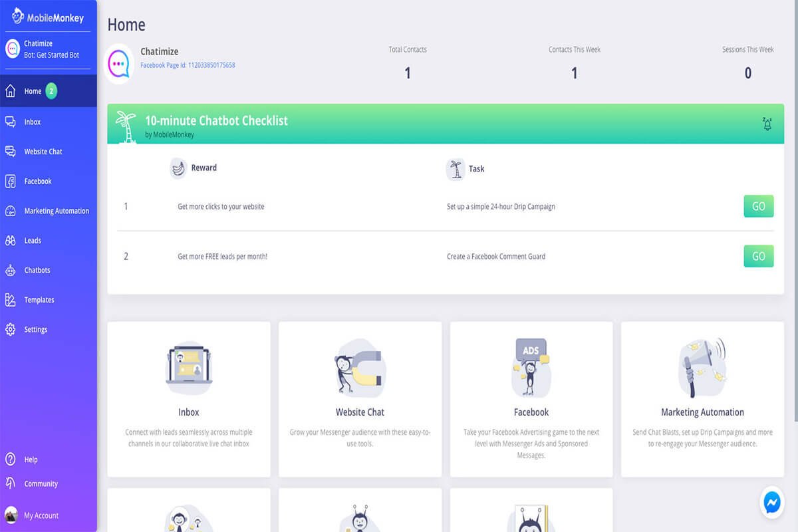The image size is (798, 532).
Task: Click the Reward banana icon
Action: [x=178, y=168]
